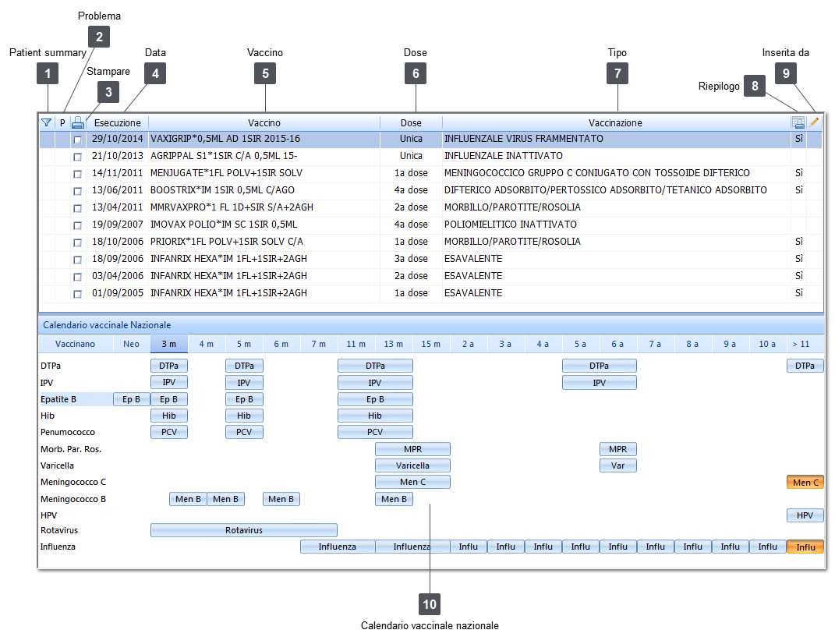Viewport: 835px width, 644px height.
Task: Select the Epatite B row label
Action: pos(58,399)
